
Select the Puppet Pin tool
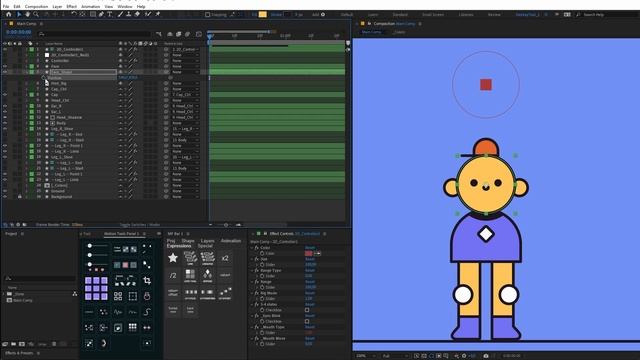[x=158, y=14]
